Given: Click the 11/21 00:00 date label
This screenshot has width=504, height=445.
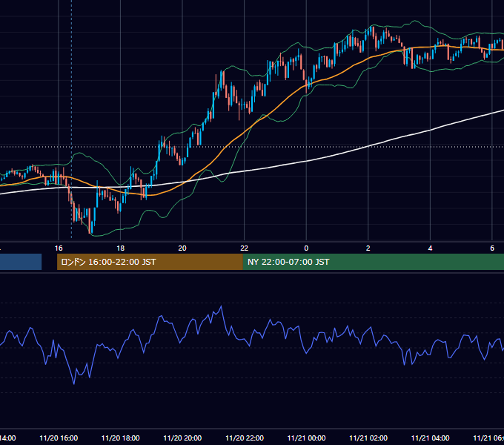Looking at the screenshot, I should 306,438.
